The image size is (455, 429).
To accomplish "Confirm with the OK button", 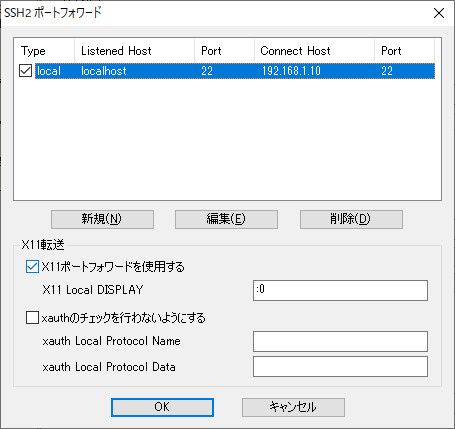I will [162, 407].
